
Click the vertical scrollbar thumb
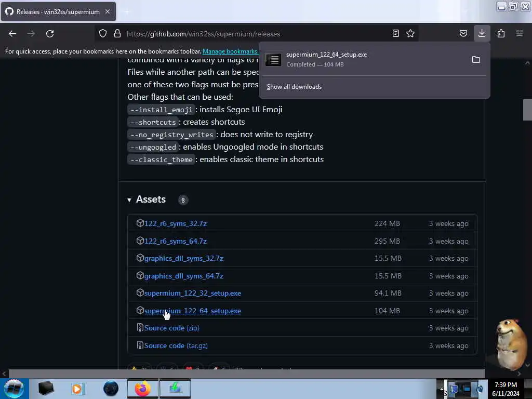pos(527,110)
